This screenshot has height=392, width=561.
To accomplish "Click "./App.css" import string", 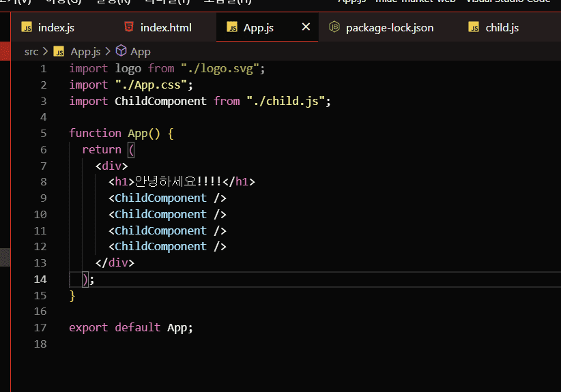I will (x=151, y=85).
